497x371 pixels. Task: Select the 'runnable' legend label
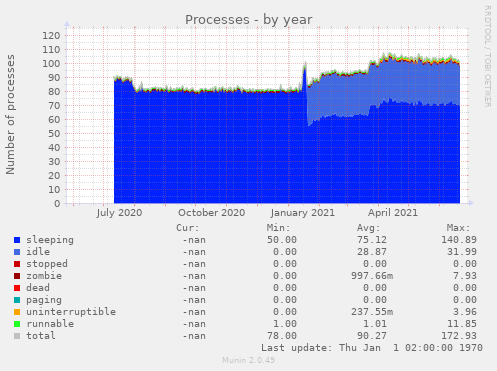click(x=50, y=324)
